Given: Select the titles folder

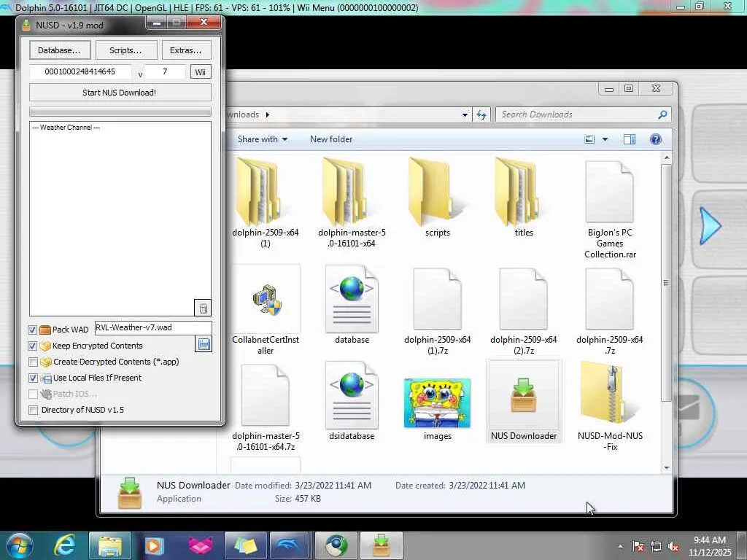Looking at the screenshot, I should point(524,198).
